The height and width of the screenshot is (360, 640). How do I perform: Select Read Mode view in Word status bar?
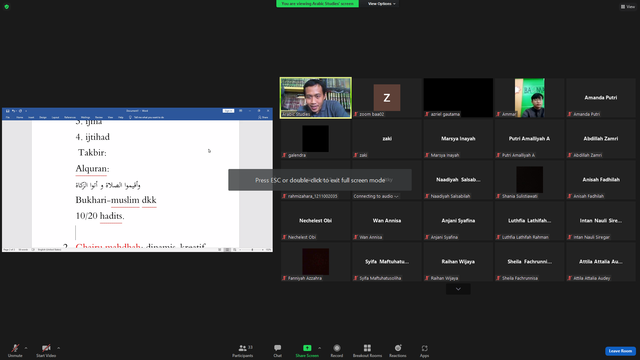(x=220, y=249)
